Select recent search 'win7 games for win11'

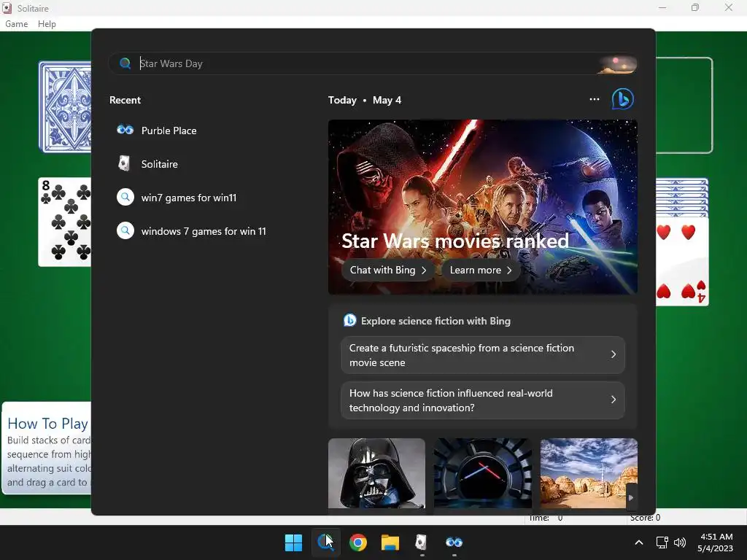click(177, 198)
